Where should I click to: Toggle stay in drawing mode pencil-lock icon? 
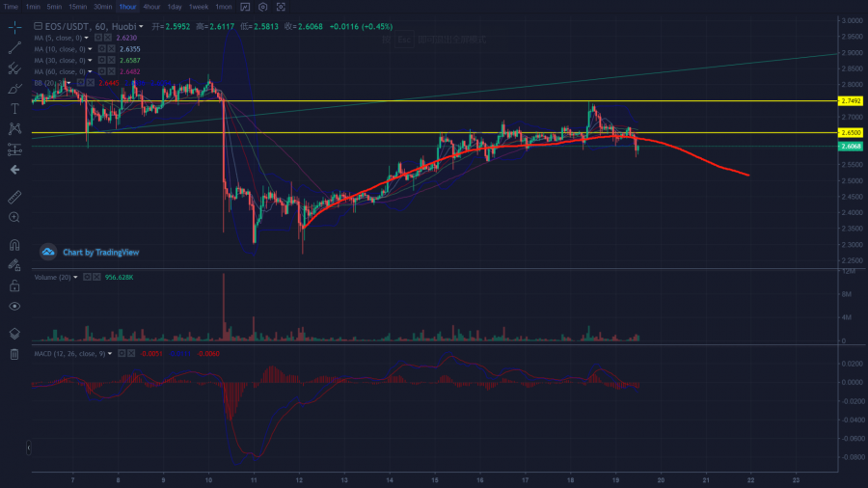coord(14,265)
